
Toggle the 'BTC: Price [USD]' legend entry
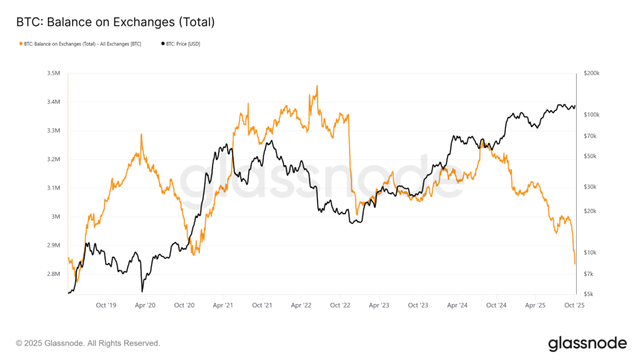pos(184,44)
